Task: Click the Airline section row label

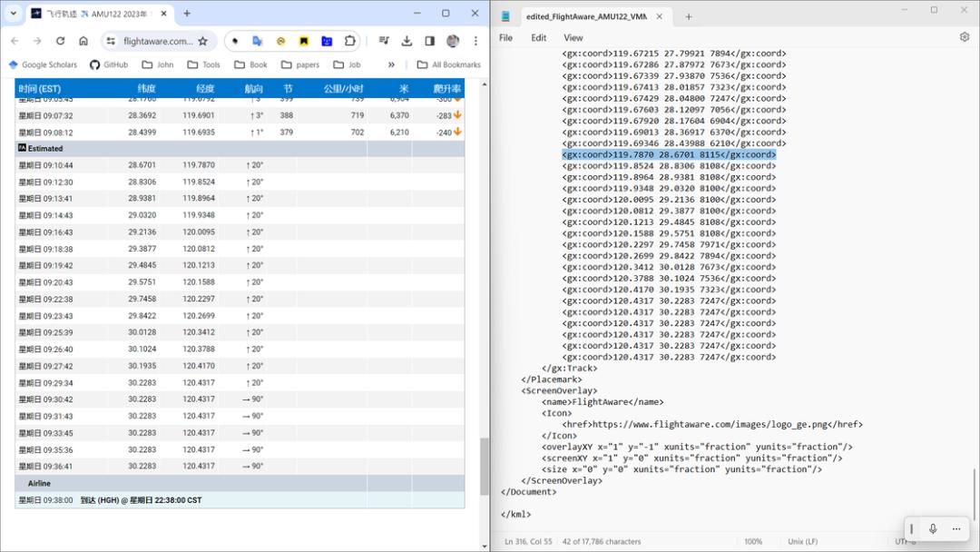Action: coord(39,483)
